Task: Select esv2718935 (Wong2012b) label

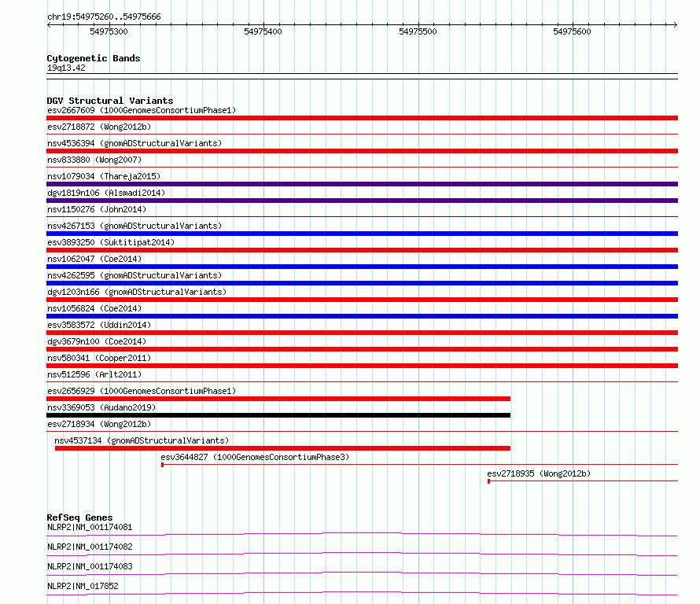Action: tap(539, 473)
